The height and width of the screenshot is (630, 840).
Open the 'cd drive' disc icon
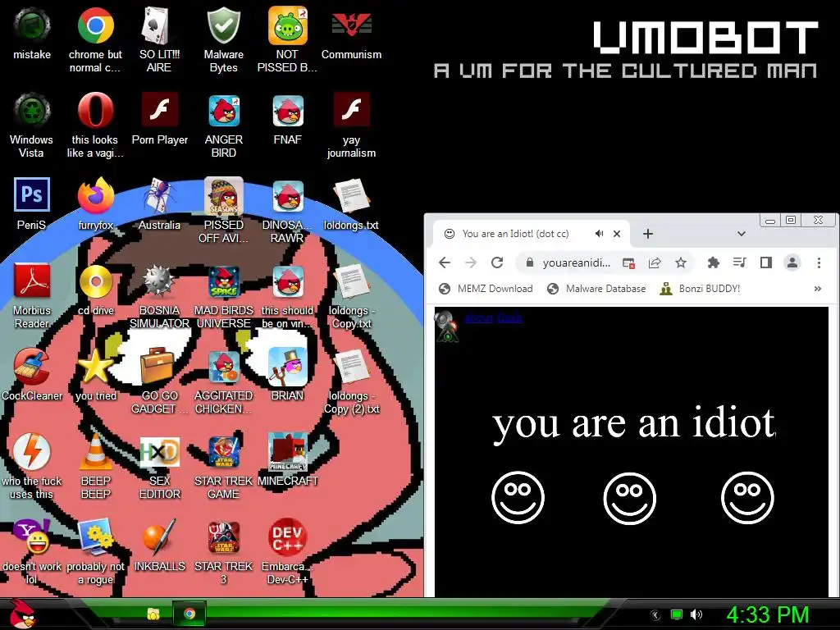click(x=95, y=281)
